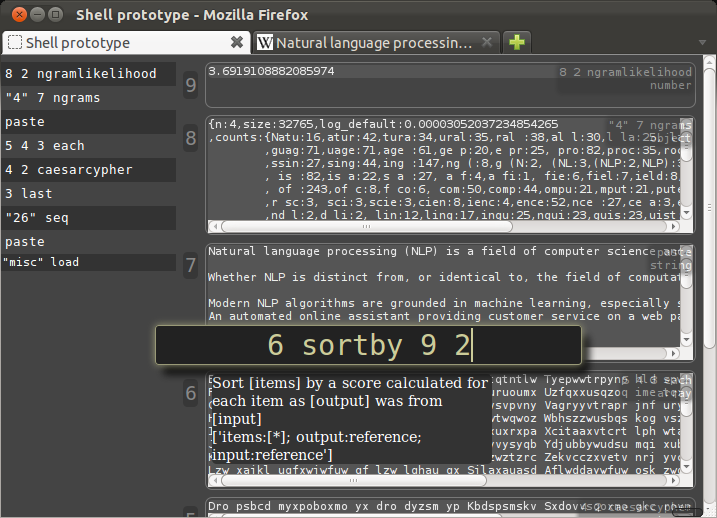Switch to the Shell prototype tab
Screen dimensions: 717x518
point(126,43)
